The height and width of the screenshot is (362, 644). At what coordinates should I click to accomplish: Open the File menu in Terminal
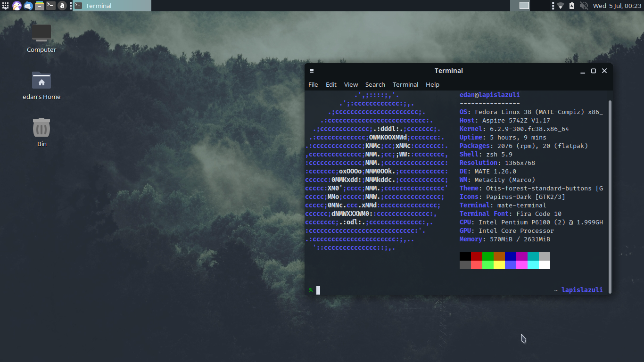pos(313,84)
